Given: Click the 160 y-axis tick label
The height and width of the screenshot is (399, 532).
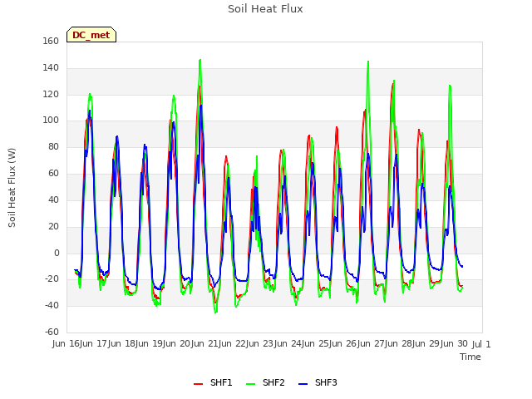Looking at the screenshot, I should point(51,41).
